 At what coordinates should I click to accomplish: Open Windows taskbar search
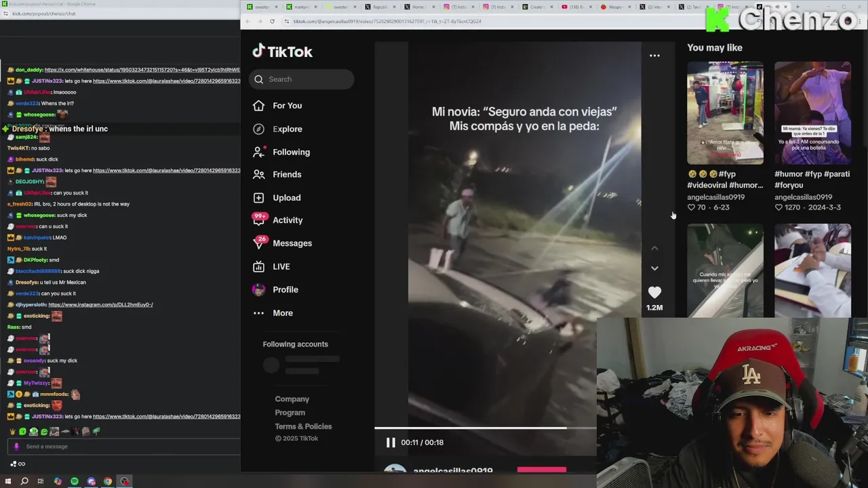point(24,481)
